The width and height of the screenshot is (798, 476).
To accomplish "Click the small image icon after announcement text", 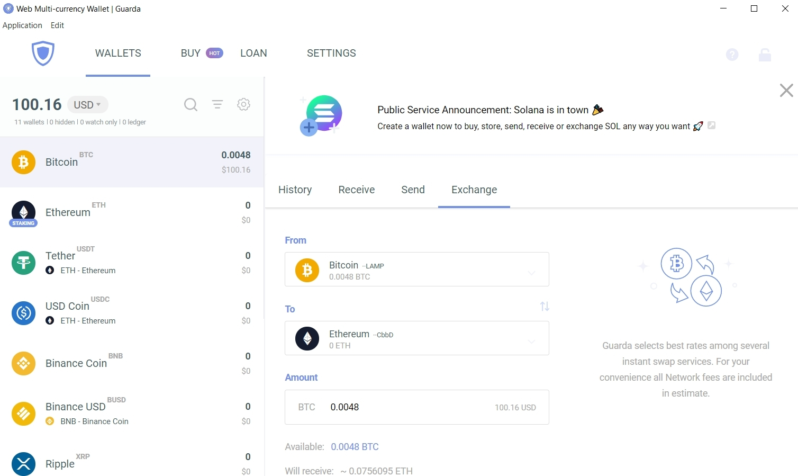I will click(x=711, y=125).
